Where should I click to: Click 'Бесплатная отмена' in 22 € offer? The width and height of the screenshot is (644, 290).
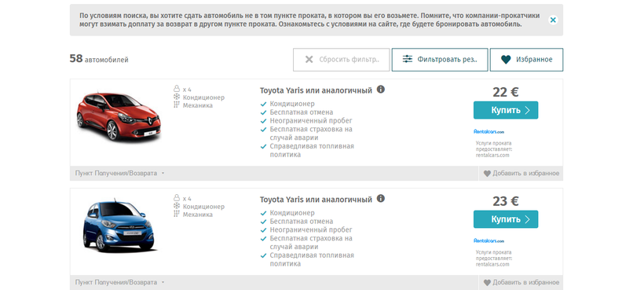(302, 112)
